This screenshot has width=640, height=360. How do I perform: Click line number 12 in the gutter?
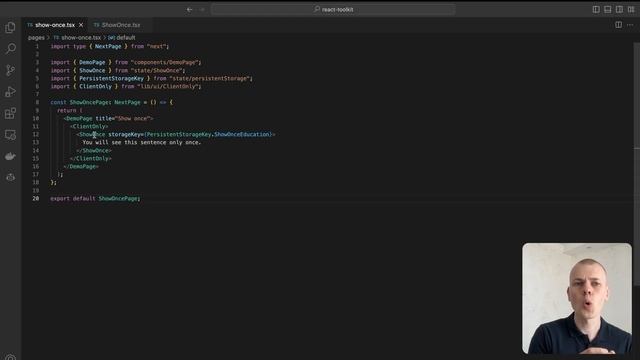(36, 134)
